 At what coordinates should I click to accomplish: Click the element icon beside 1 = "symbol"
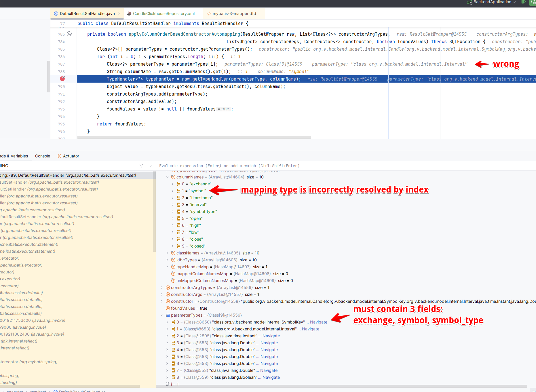tap(179, 191)
